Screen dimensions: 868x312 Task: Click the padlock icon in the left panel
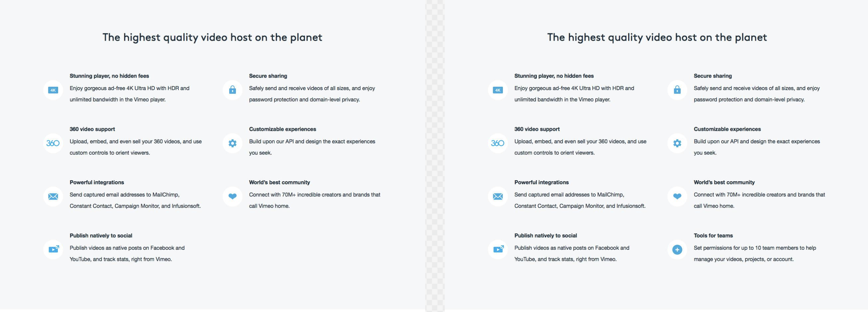pos(232,90)
